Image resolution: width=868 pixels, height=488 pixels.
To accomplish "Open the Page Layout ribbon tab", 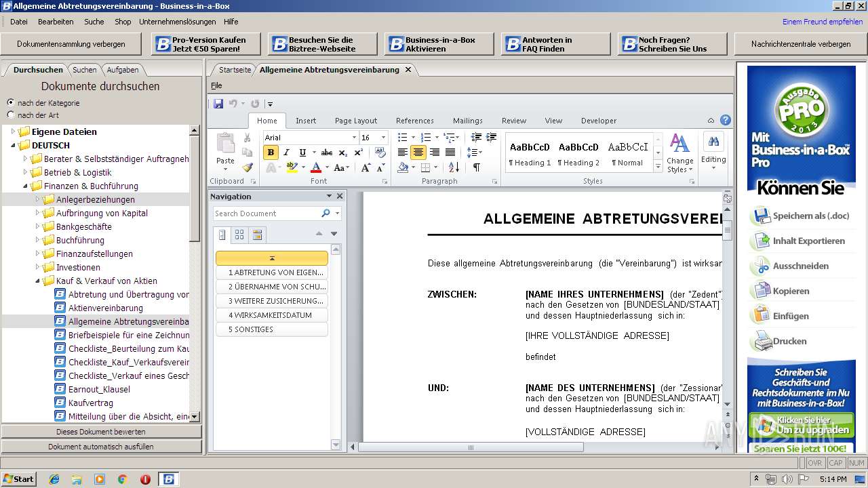I will (x=356, y=121).
